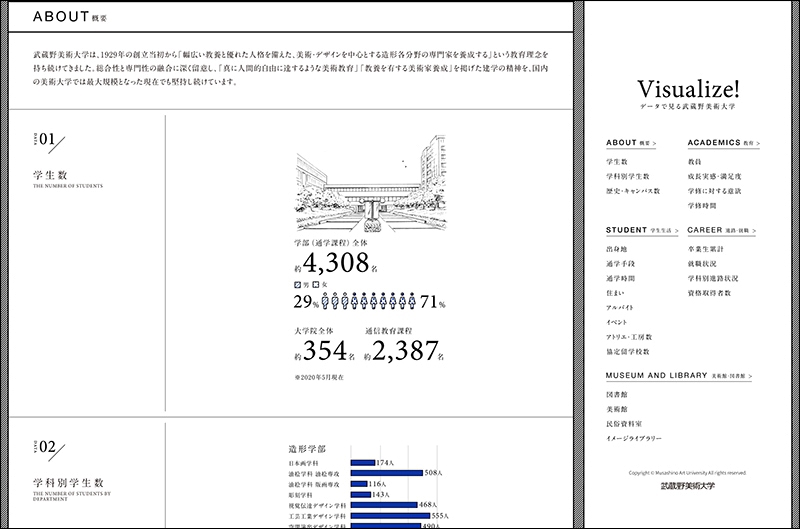Image resolution: width=800 pixels, height=529 pixels.
Task: Select the 住まい link
Action: [x=615, y=293]
